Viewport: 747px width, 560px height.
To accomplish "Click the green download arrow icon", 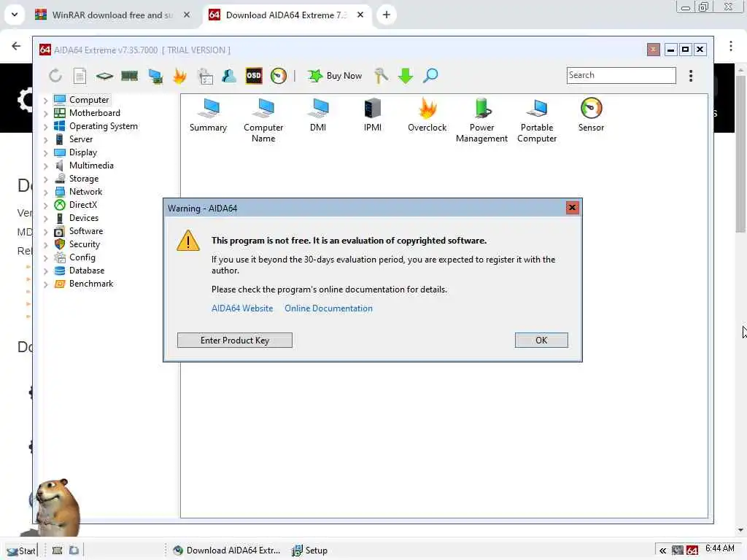I will (406, 76).
